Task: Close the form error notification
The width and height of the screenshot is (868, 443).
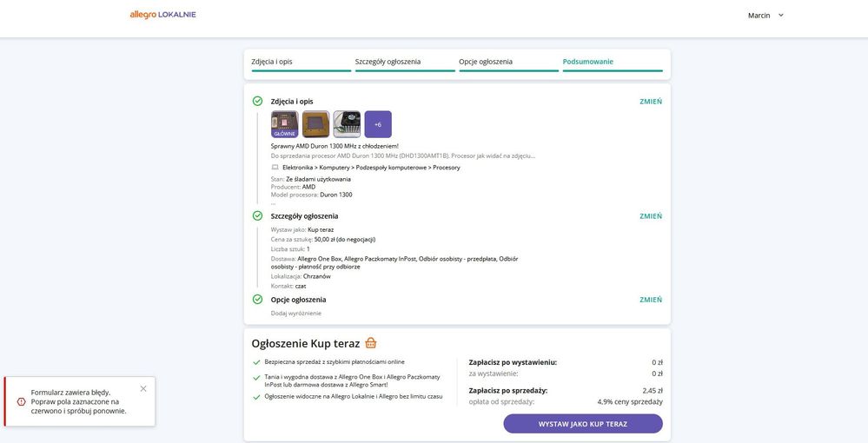Action: 143,389
